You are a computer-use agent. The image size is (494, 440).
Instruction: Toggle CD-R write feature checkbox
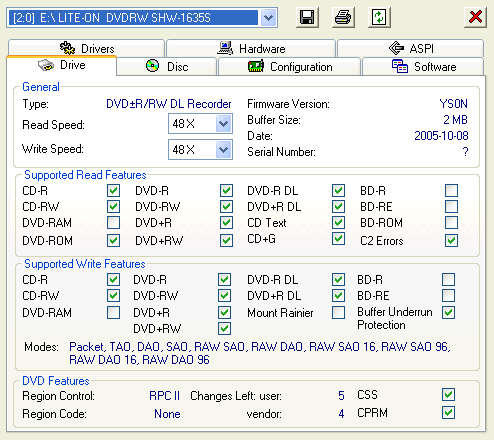[113, 279]
